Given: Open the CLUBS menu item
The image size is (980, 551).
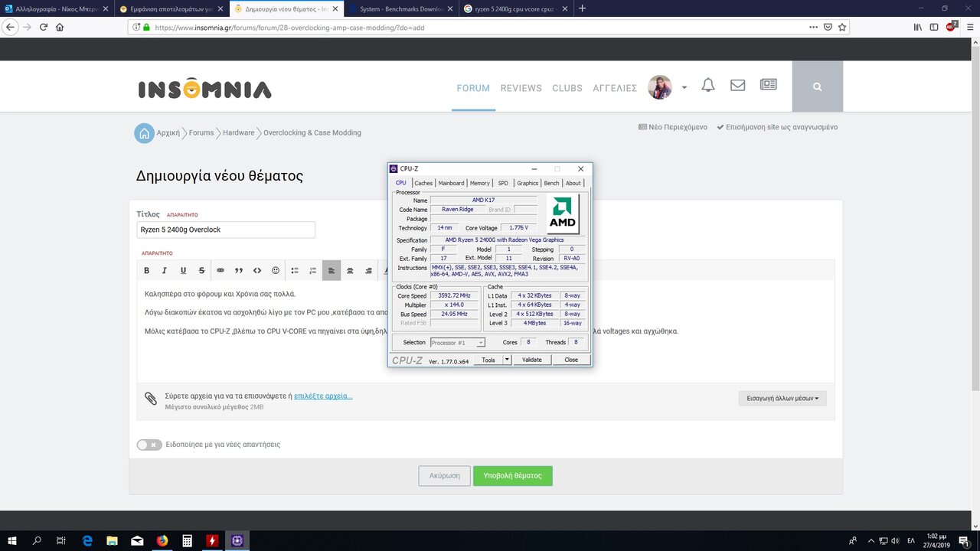Looking at the screenshot, I should 567,88.
